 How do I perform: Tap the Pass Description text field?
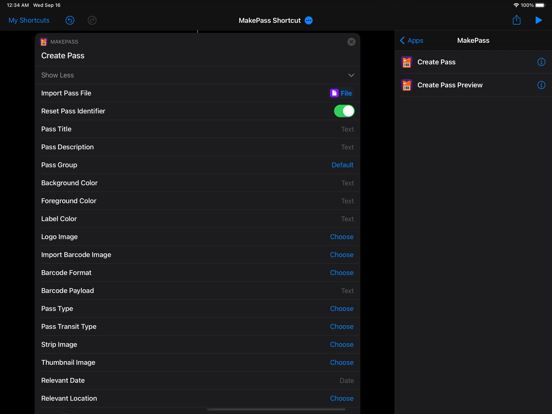(x=347, y=147)
